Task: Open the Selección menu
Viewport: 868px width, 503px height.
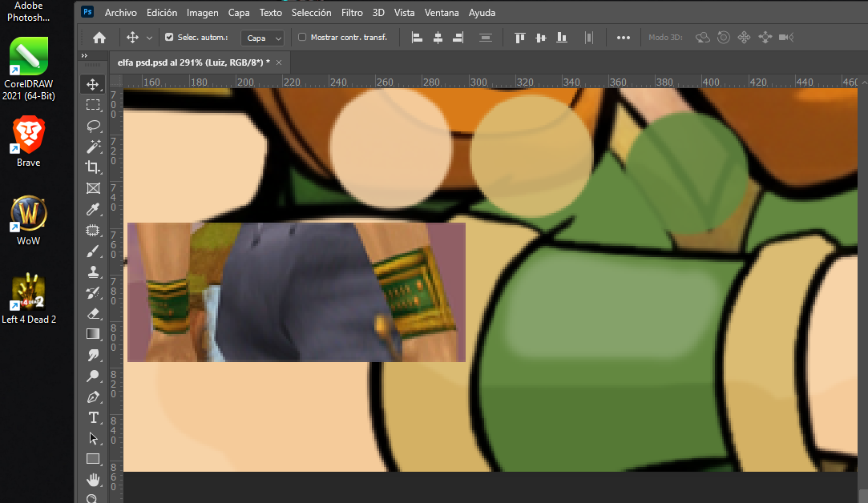Action: [311, 12]
